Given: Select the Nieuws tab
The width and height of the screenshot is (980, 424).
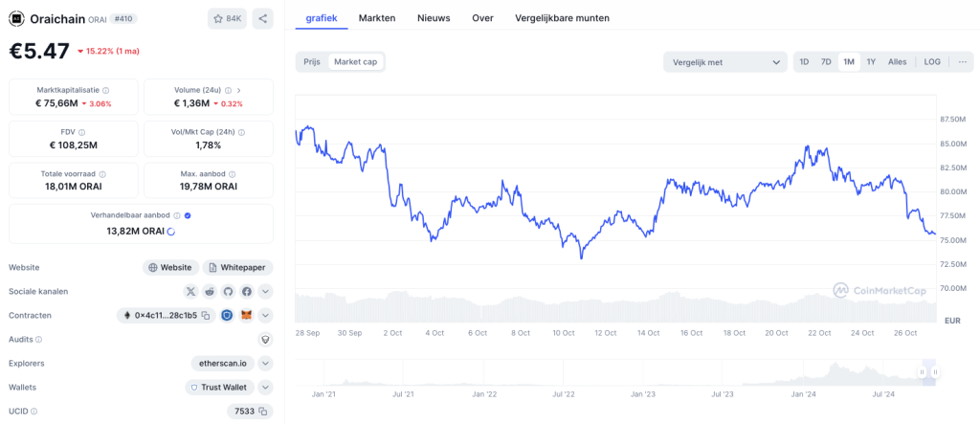Looking at the screenshot, I should coord(434,18).
